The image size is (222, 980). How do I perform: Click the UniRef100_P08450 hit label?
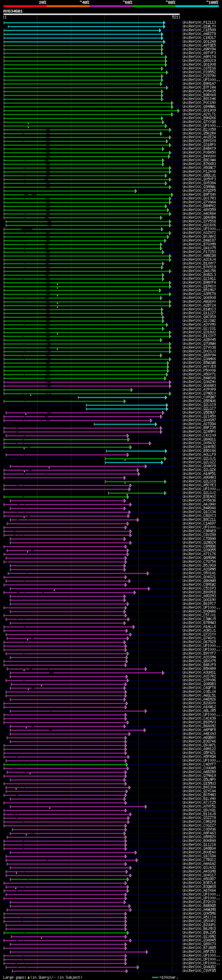[x=199, y=153]
